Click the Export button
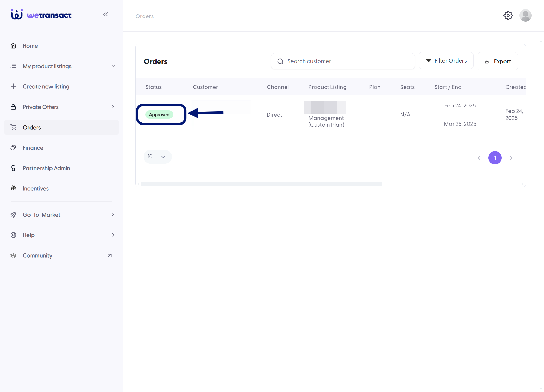Viewport: 544px width, 392px height. coord(498,61)
